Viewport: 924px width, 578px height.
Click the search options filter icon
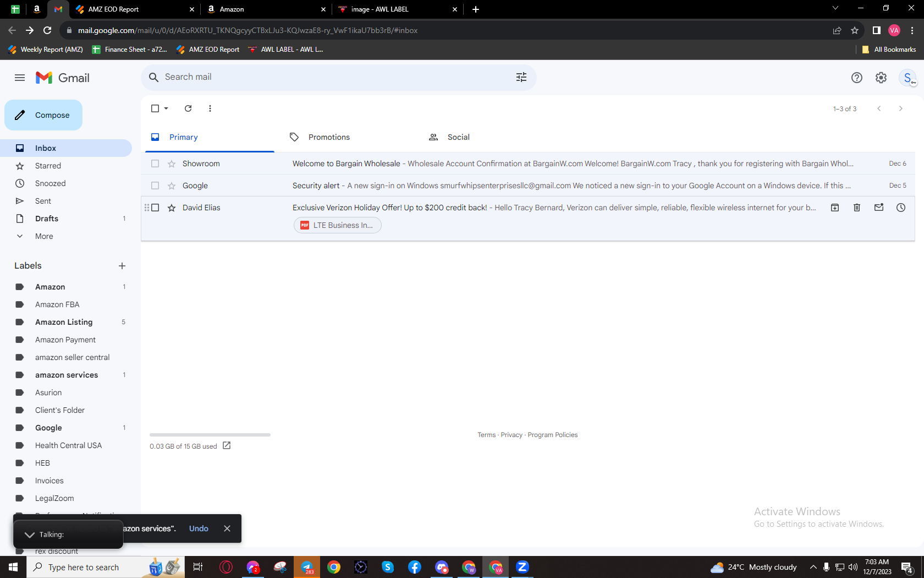click(521, 77)
